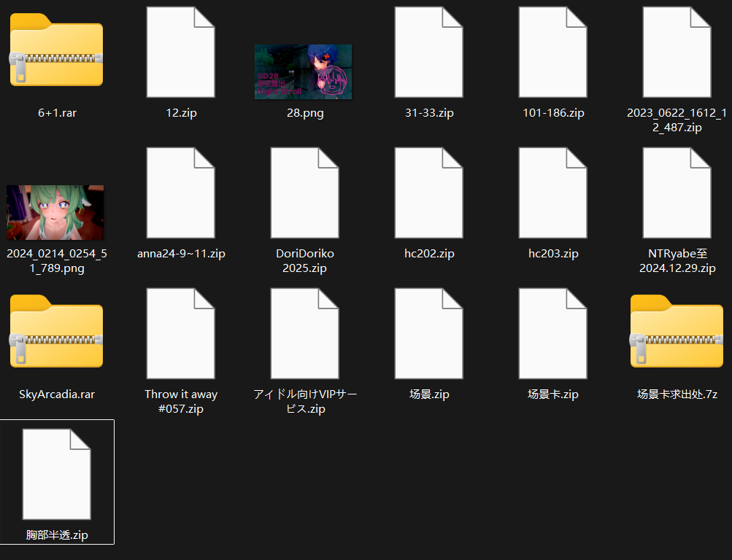This screenshot has width=732, height=560.
Task: Select the anna24-9~11.zip file
Action: [x=181, y=192]
